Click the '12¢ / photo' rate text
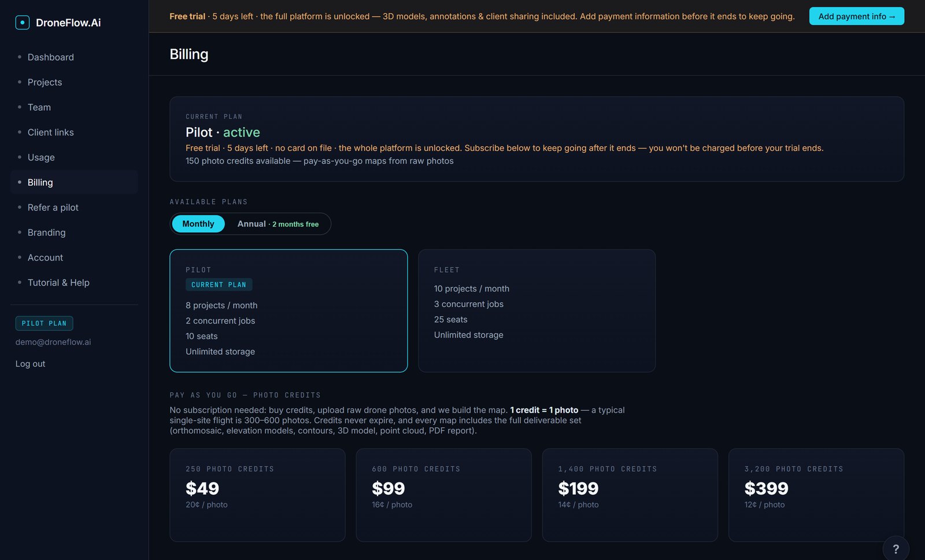This screenshot has width=925, height=560. 764,505
